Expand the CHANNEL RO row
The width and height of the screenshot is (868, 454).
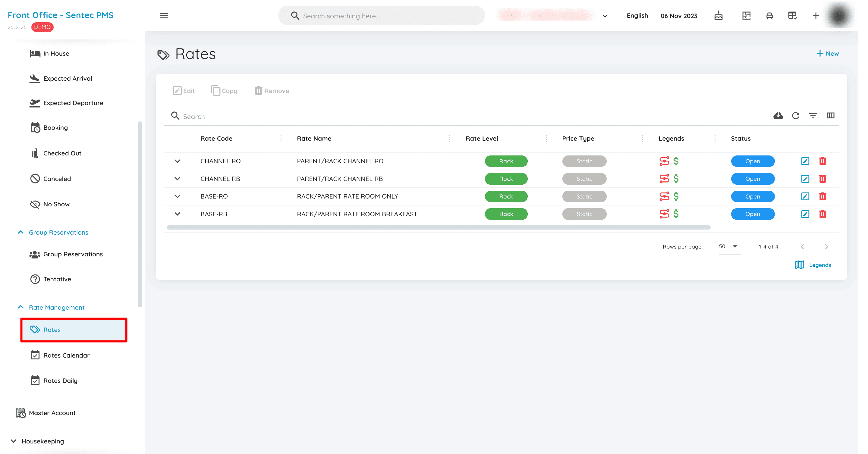(x=177, y=161)
